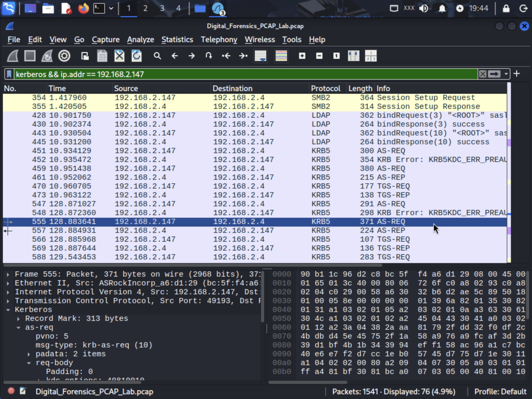This screenshot has height=399, width=532.
Task: Open the Statistics menu
Action: (177, 40)
